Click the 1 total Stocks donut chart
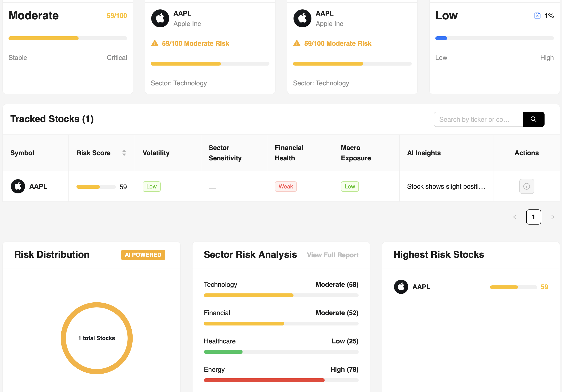The width and height of the screenshot is (562, 392). 96,338
